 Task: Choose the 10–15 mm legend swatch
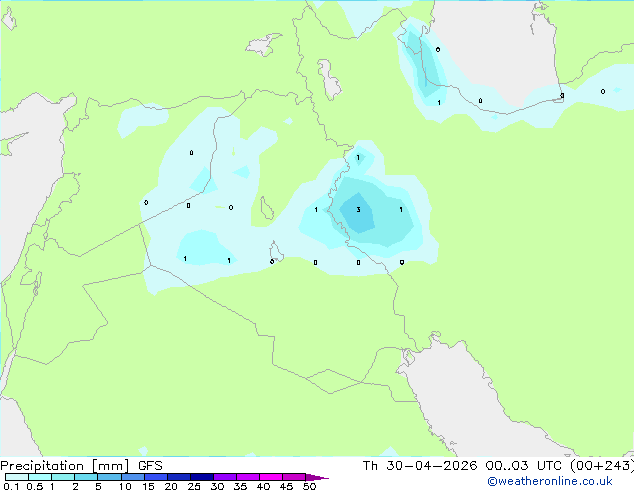132,477
